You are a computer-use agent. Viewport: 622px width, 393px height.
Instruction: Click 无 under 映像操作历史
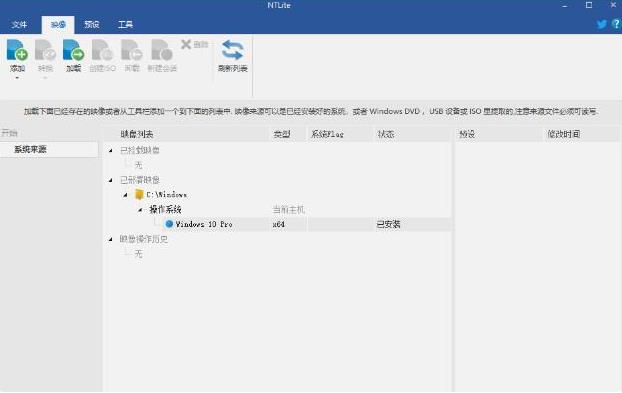(x=138, y=253)
